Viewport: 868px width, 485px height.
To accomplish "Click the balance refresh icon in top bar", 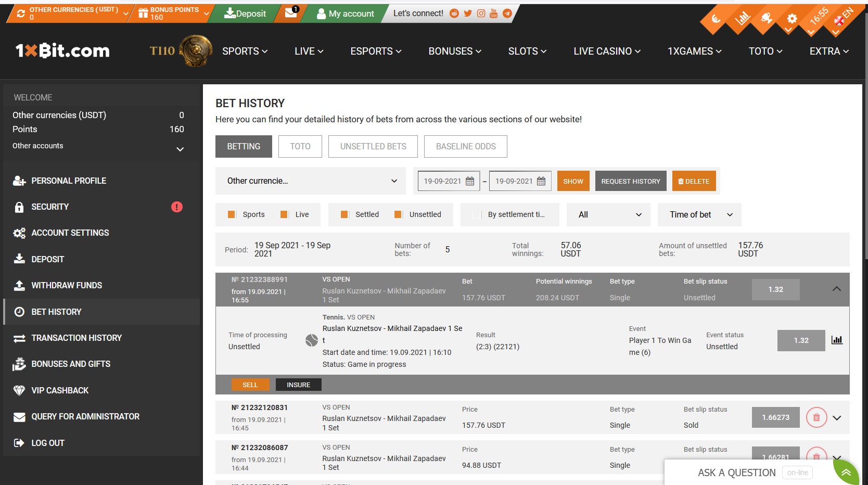I will 21,14.
